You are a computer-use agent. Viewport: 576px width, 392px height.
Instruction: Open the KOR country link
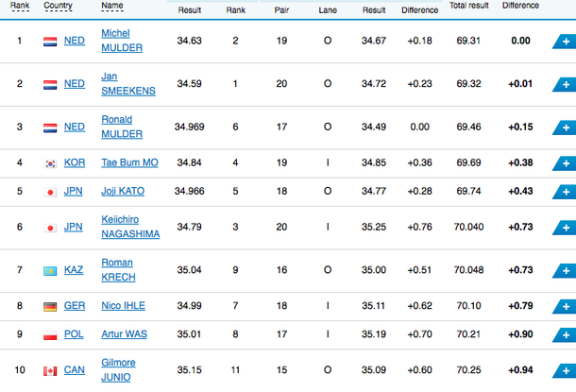(75, 162)
